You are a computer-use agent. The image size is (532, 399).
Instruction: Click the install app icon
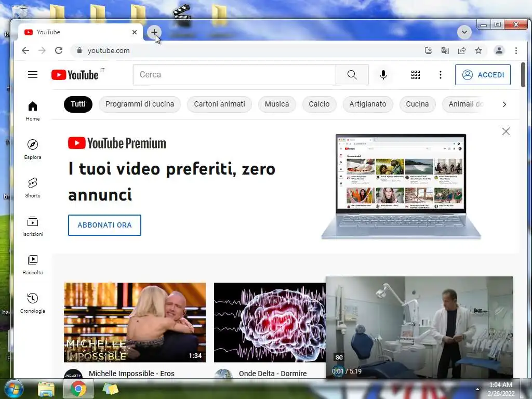pos(429,50)
